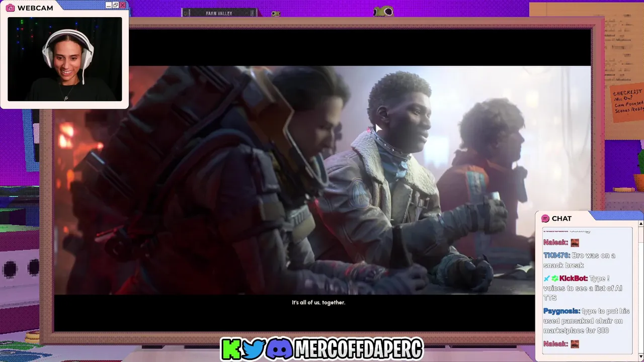Click Naleak's emote above TK8476's message
This screenshot has height=362, width=644.
tap(575, 243)
